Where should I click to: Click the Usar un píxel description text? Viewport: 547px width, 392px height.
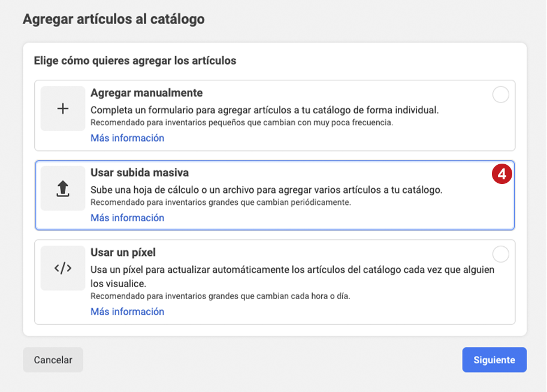pyautogui.click(x=292, y=276)
